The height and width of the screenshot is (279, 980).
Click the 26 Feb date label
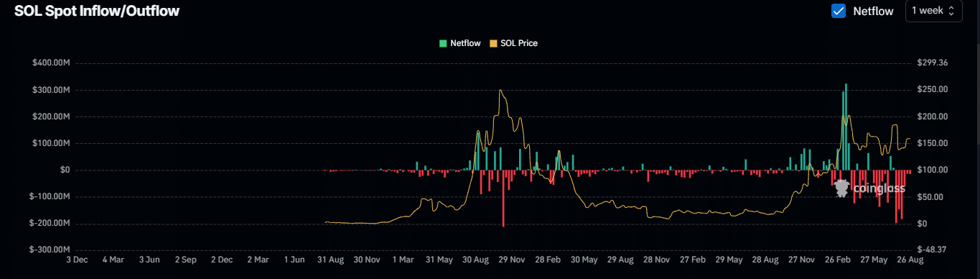(839, 260)
